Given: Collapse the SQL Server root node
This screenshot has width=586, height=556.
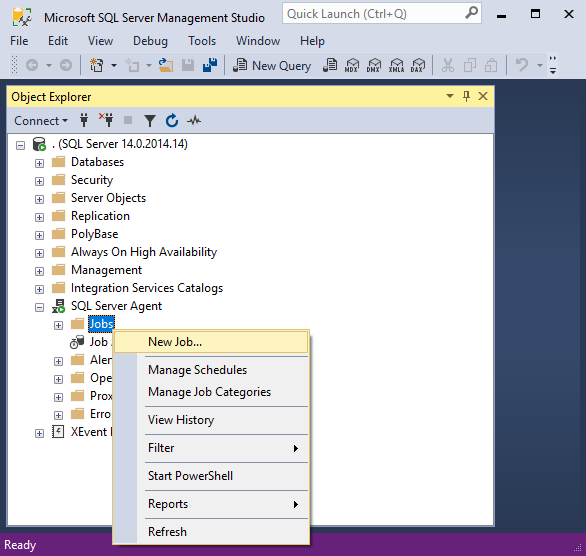Looking at the screenshot, I should coord(21,145).
